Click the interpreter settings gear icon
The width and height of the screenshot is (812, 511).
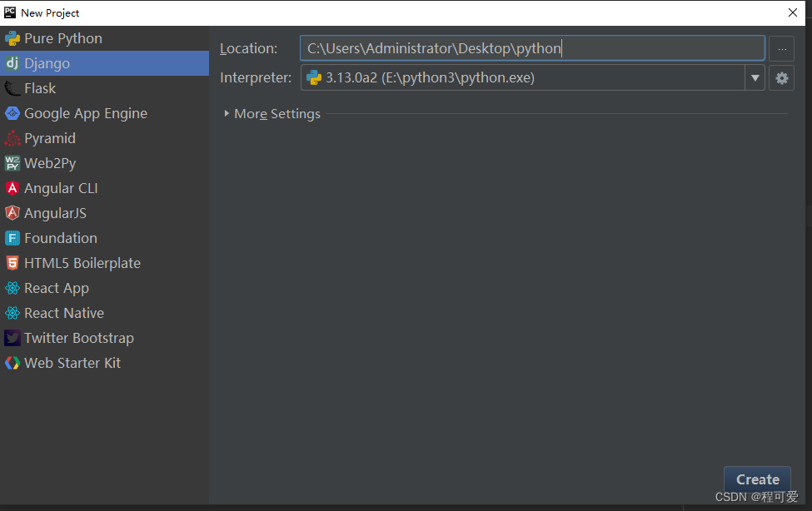[x=781, y=77]
